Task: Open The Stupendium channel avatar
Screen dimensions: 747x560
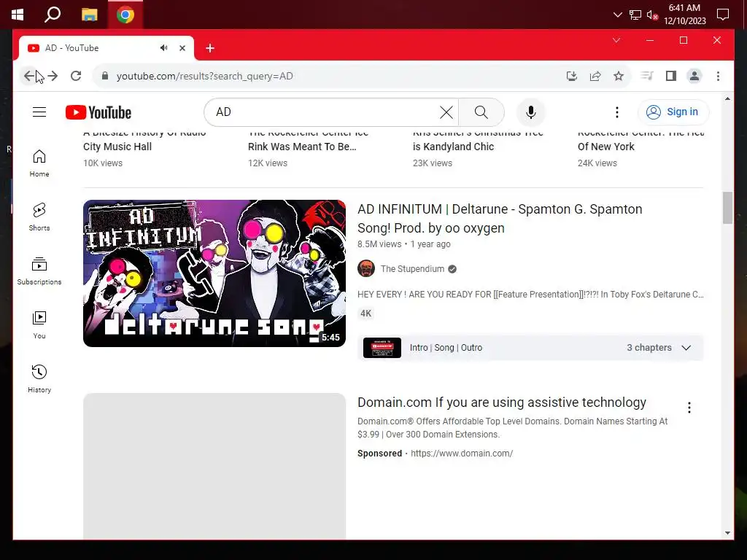Action: coord(366,268)
